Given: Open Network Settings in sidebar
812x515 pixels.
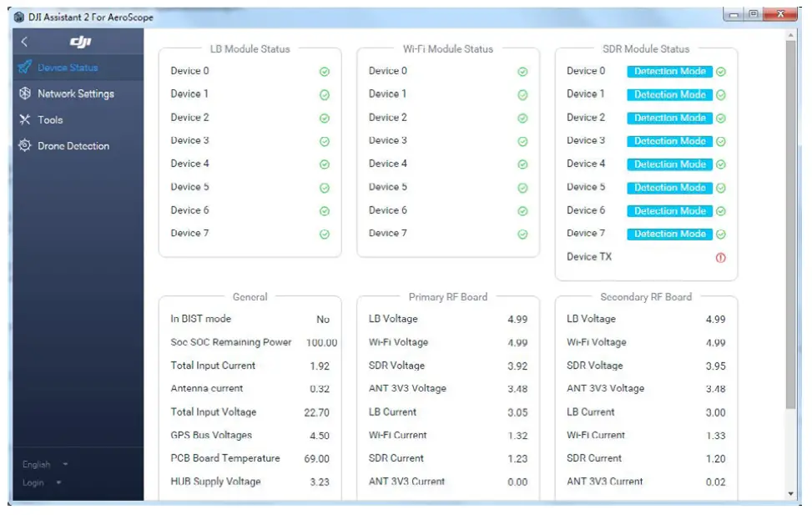Looking at the screenshot, I should (78, 93).
